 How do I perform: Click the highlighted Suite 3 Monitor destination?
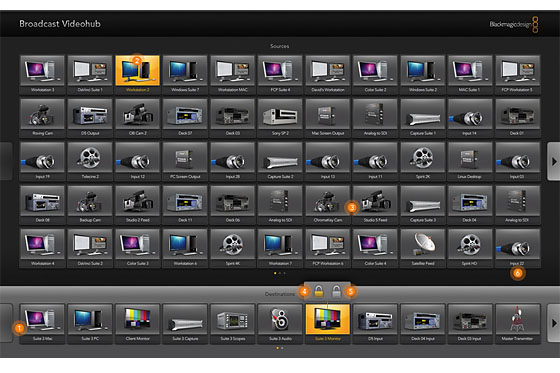point(328,324)
